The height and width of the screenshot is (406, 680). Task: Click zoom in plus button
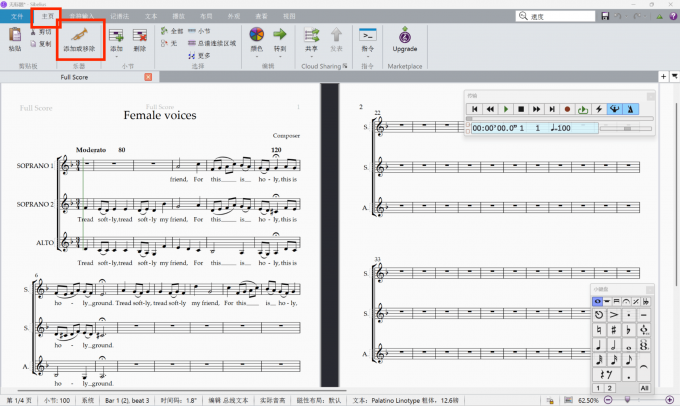670,400
